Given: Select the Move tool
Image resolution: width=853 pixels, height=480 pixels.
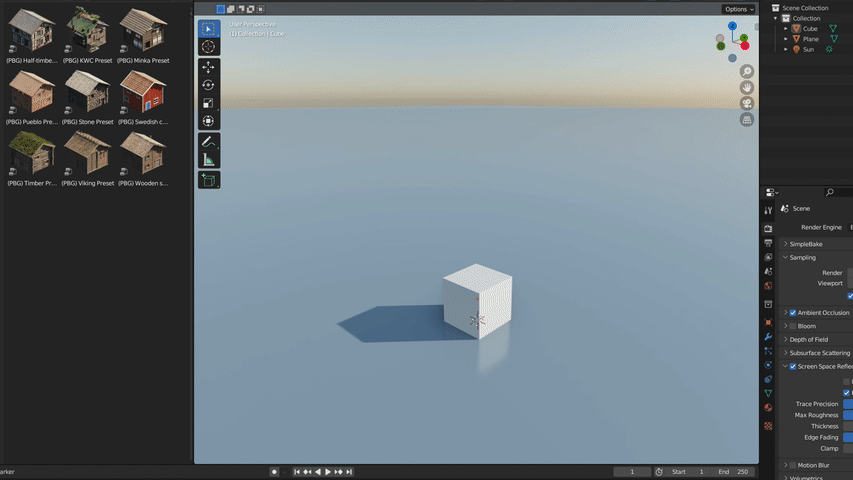Looking at the screenshot, I should pyautogui.click(x=208, y=67).
